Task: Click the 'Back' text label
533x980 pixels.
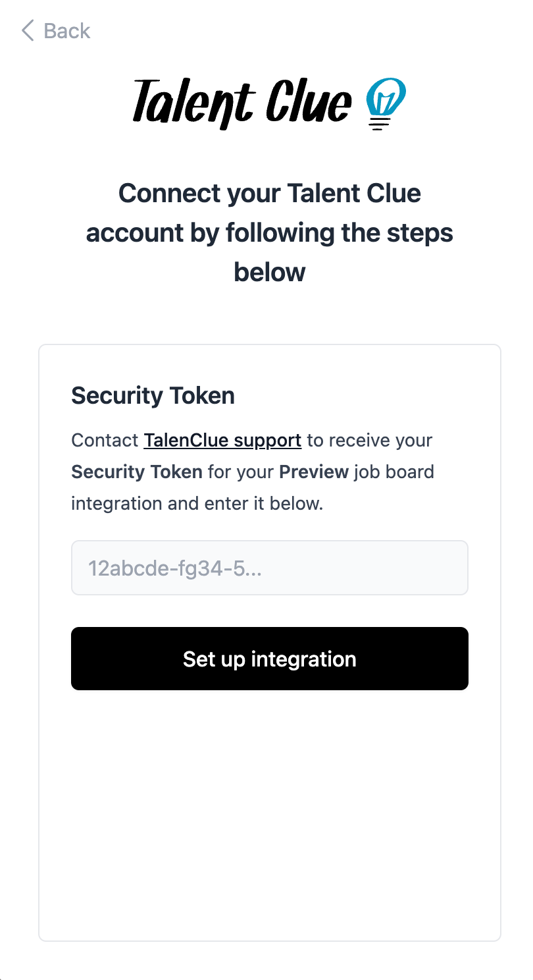Action: (x=66, y=31)
